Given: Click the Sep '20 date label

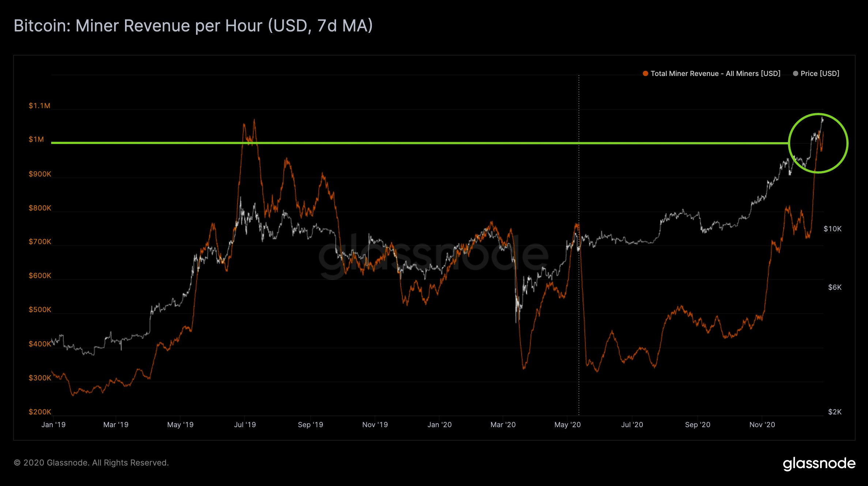Looking at the screenshot, I should [698, 425].
